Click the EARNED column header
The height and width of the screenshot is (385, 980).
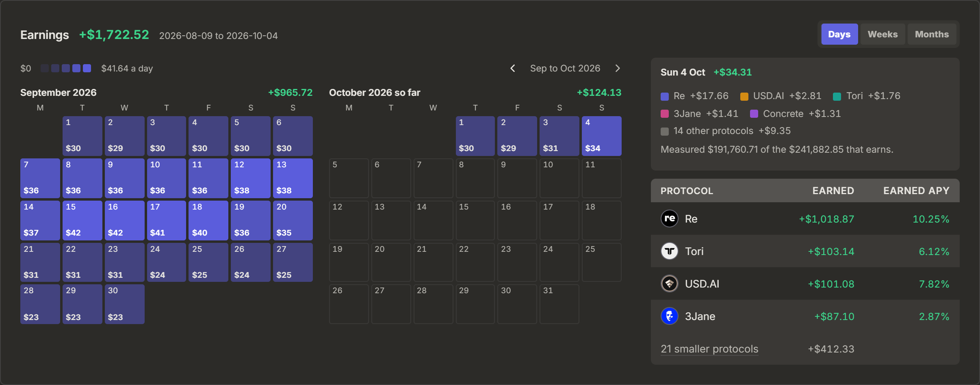click(x=833, y=191)
